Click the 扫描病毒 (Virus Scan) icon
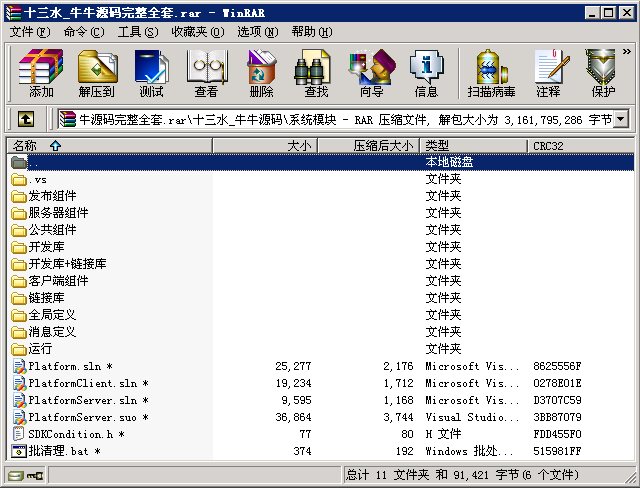640x488 pixels. [492, 74]
